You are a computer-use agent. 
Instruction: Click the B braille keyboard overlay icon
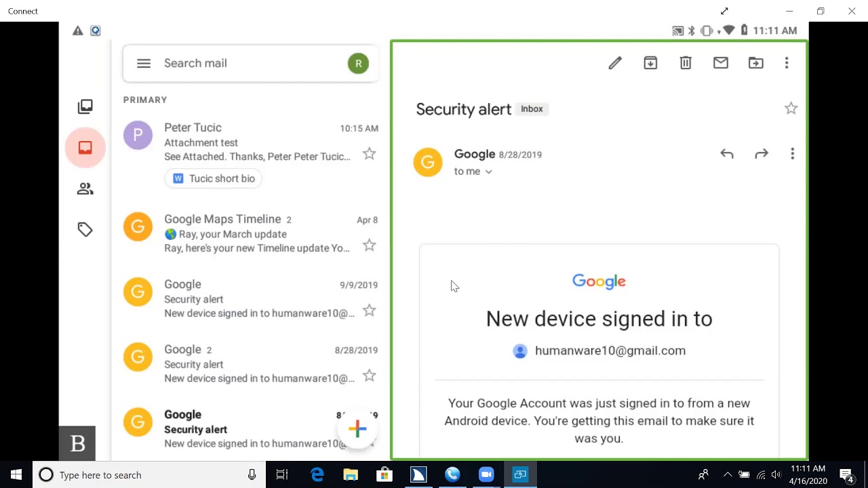[77, 443]
